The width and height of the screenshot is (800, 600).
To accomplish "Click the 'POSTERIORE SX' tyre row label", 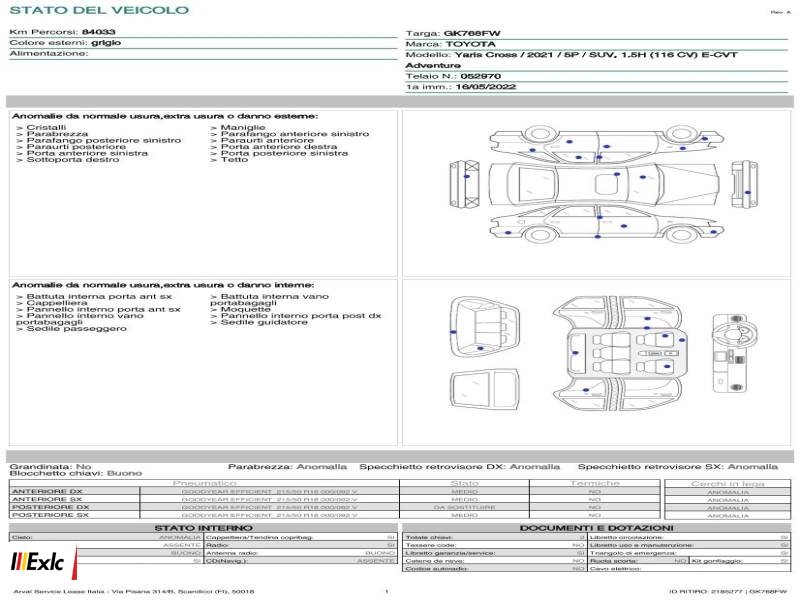I will pyautogui.click(x=51, y=515).
